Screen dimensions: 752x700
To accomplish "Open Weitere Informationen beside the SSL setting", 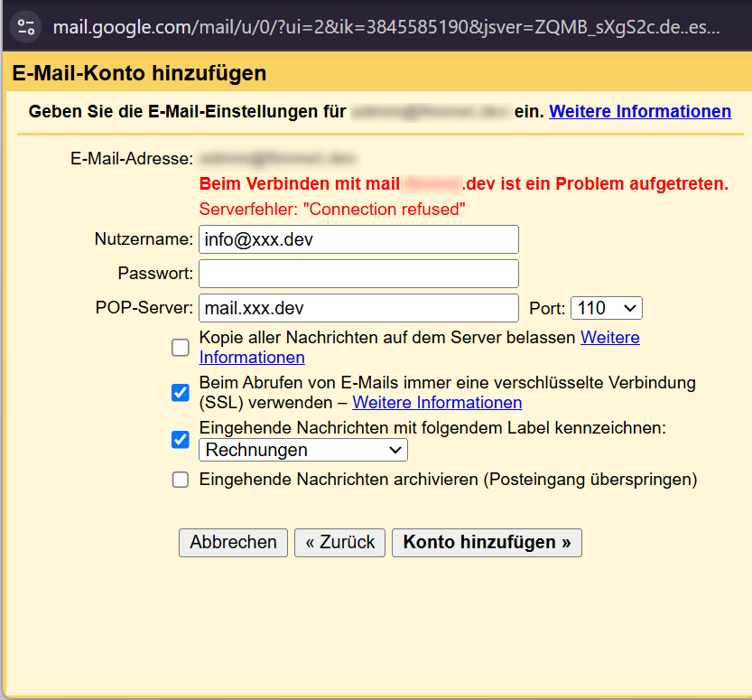I will [x=437, y=402].
